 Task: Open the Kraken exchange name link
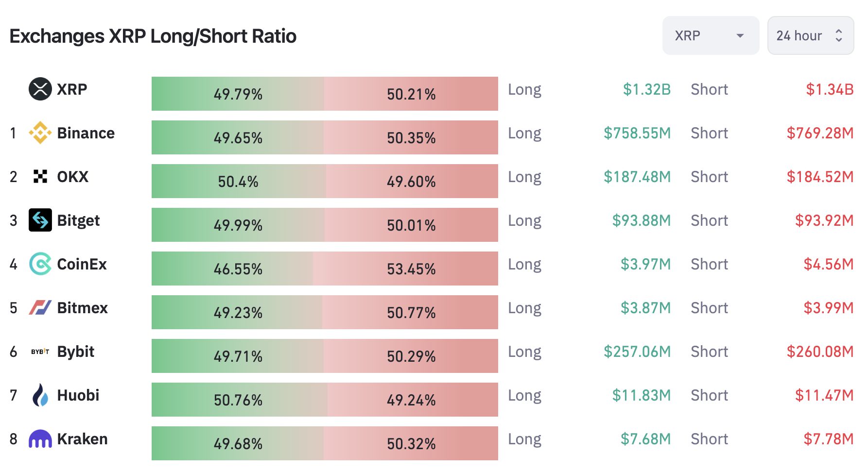point(83,439)
